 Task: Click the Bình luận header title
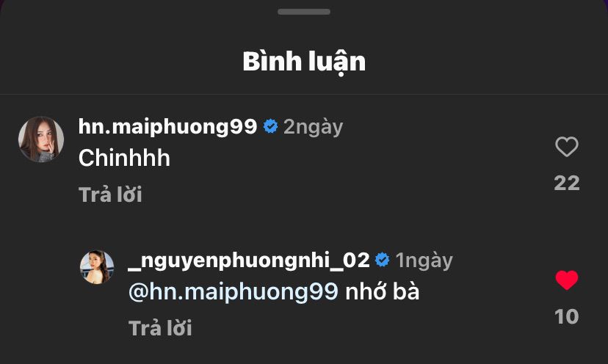click(x=304, y=62)
